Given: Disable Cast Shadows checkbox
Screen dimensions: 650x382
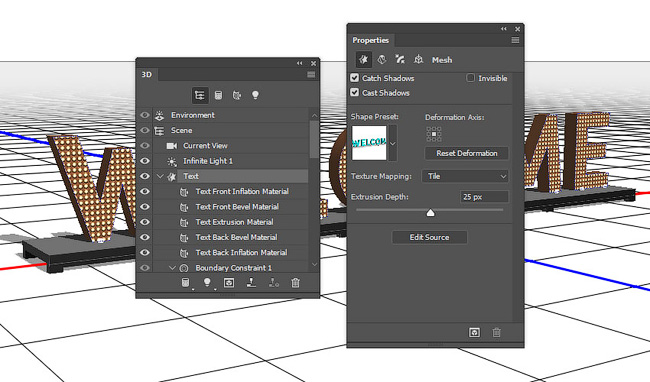Looking at the screenshot, I should pos(354,92).
